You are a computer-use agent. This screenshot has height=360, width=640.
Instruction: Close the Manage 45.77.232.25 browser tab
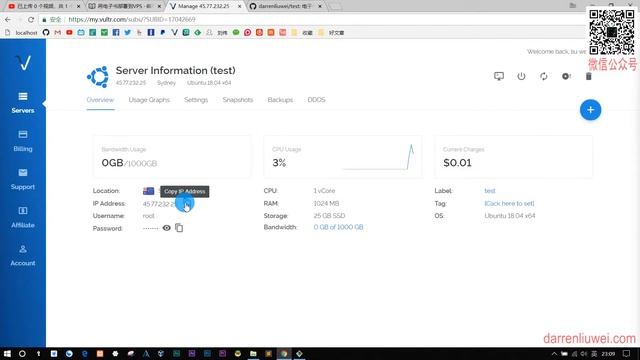point(240,6)
